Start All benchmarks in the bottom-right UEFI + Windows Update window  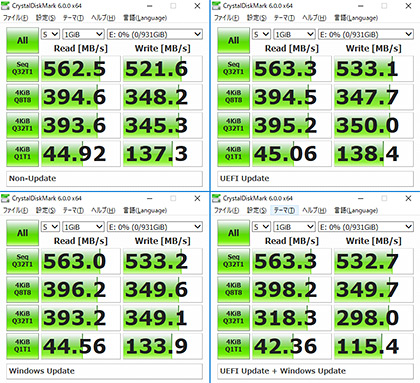(x=233, y=233)
